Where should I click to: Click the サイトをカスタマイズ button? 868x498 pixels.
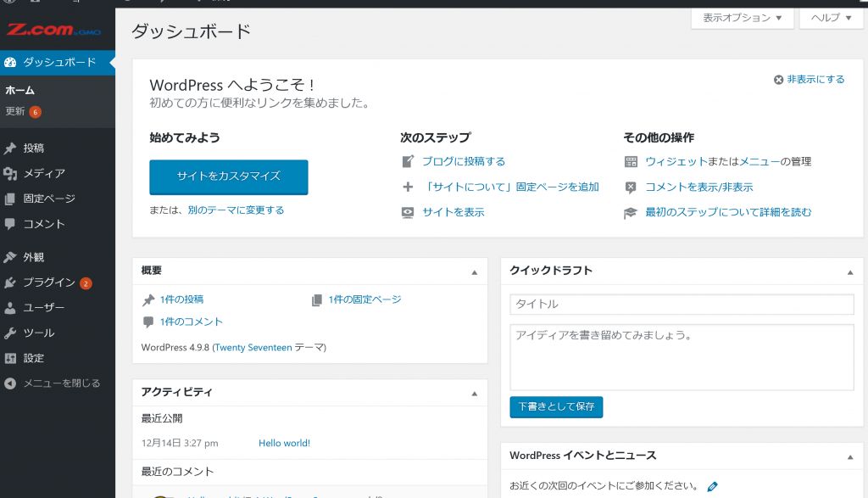point(229,176)
